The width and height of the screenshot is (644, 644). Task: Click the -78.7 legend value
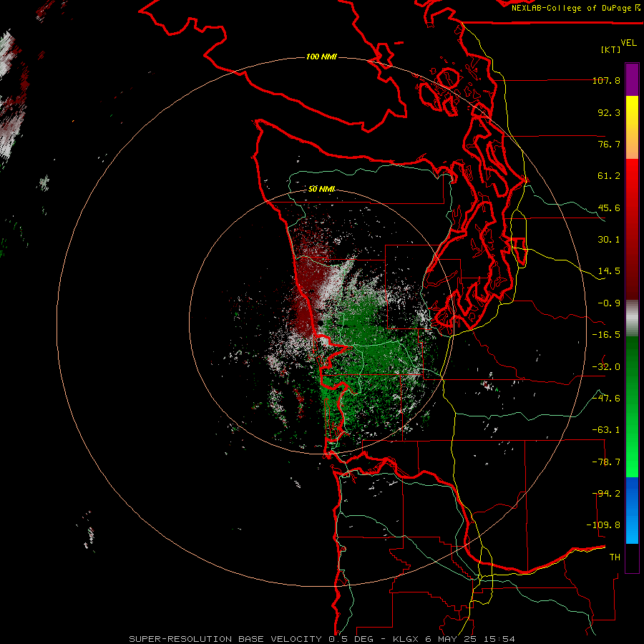click(x=606, y=462)
